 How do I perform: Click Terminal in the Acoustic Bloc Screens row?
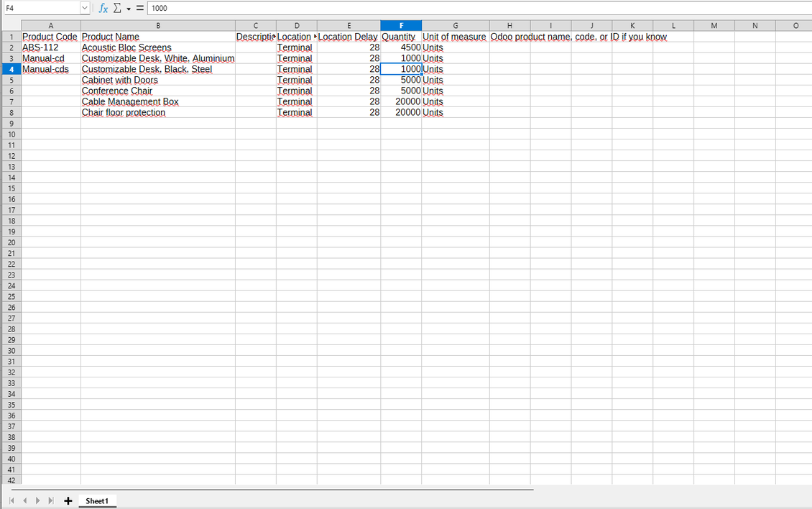pos(297,47)
